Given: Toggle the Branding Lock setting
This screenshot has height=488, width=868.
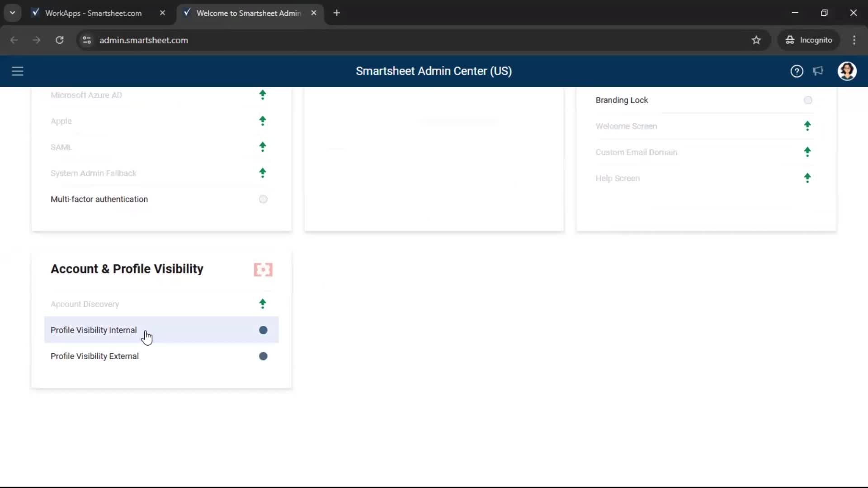Looking at the screenshot, I should 808,100.
